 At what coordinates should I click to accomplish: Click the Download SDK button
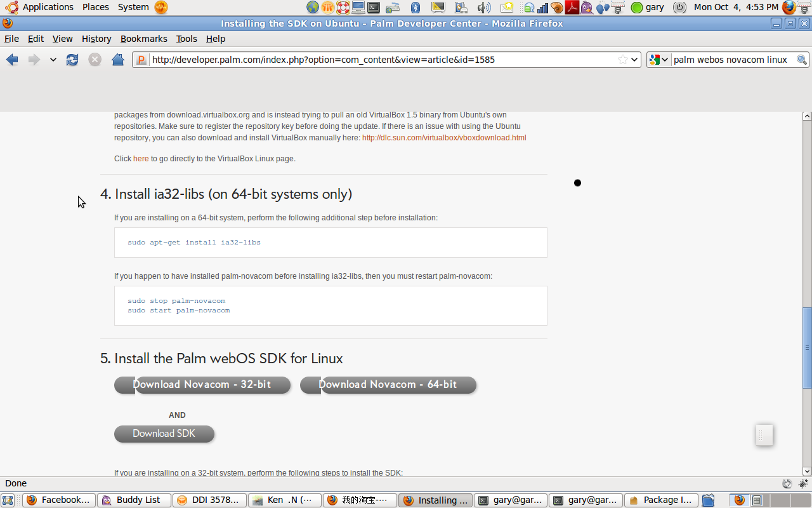tap(164, 434)
